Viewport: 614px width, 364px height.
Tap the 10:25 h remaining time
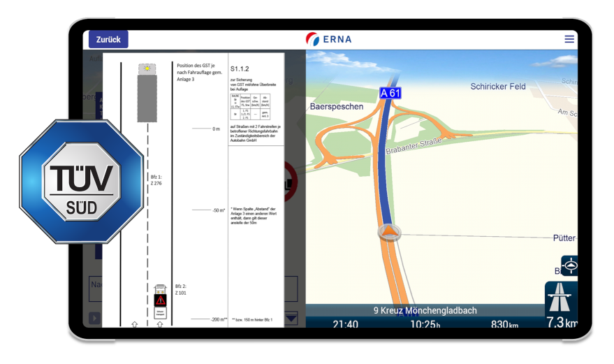[x=425, y=324]
